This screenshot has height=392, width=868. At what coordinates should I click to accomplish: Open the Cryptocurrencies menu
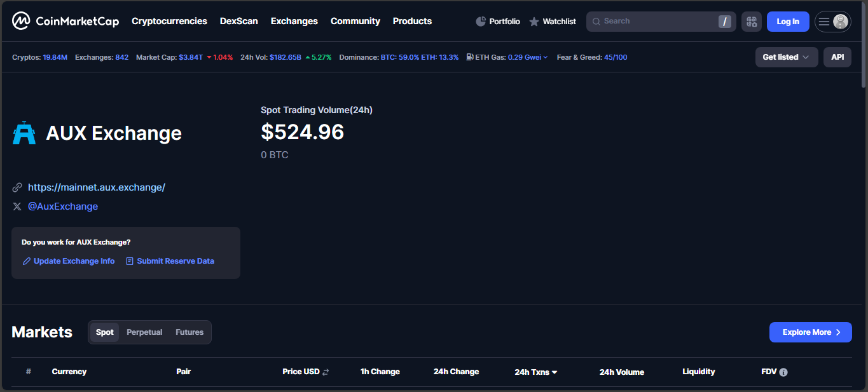pos(169,21)
